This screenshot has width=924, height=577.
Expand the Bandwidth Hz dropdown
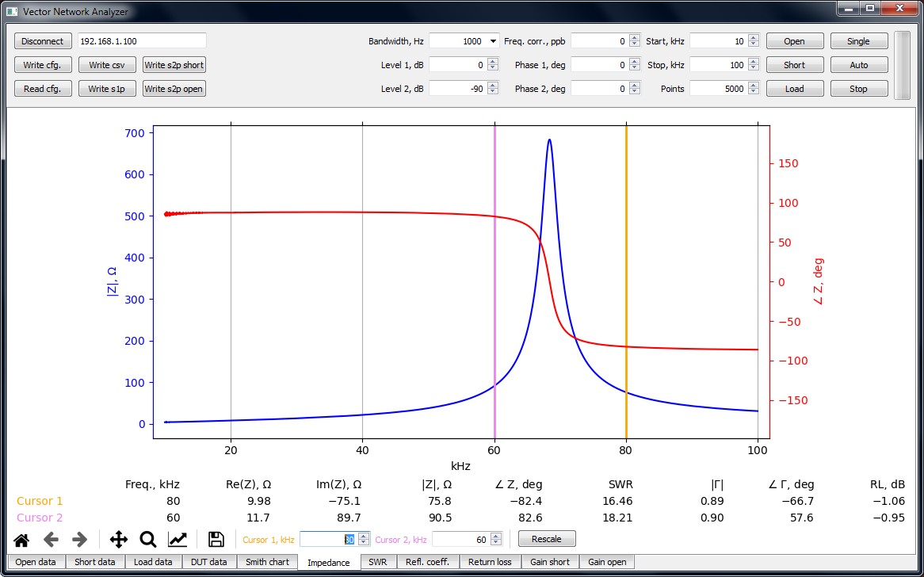[x=493, y=41]
